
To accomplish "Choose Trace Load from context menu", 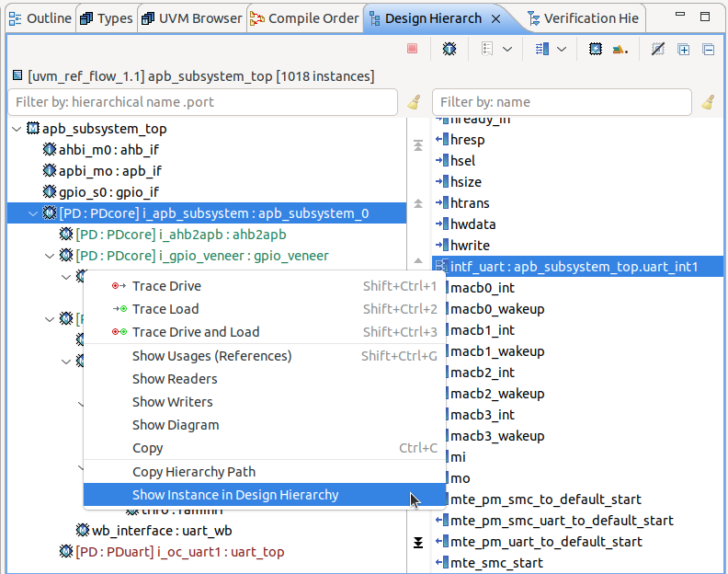I will pyautogui.click(x=264, y=309).
